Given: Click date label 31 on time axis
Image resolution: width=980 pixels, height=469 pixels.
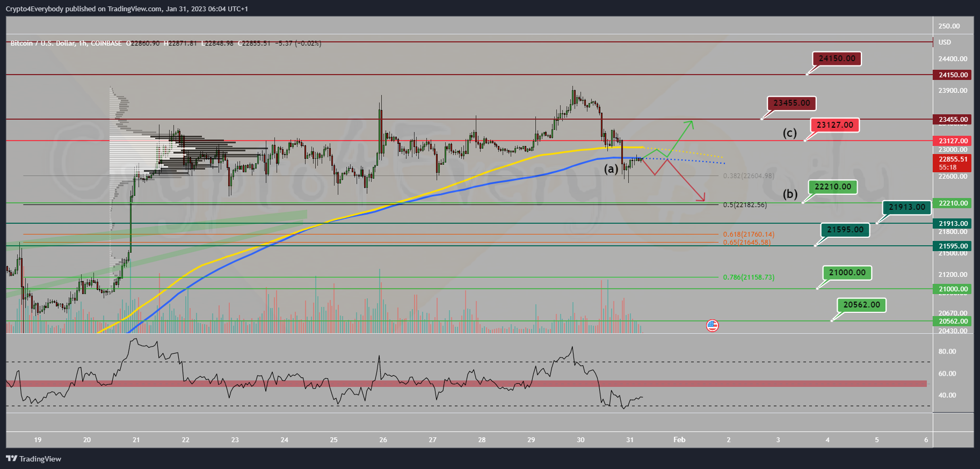Looking at the screenshot, I should [630, 440].
